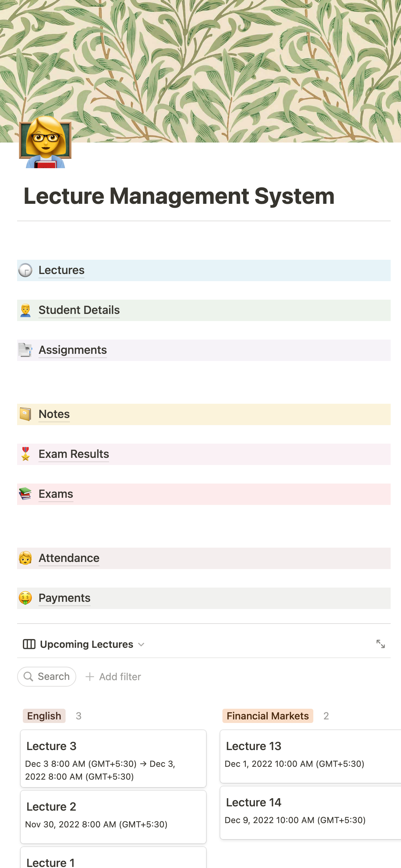Click the books icon beside Exams
This screenshot has height=868, width=401.
25,494
